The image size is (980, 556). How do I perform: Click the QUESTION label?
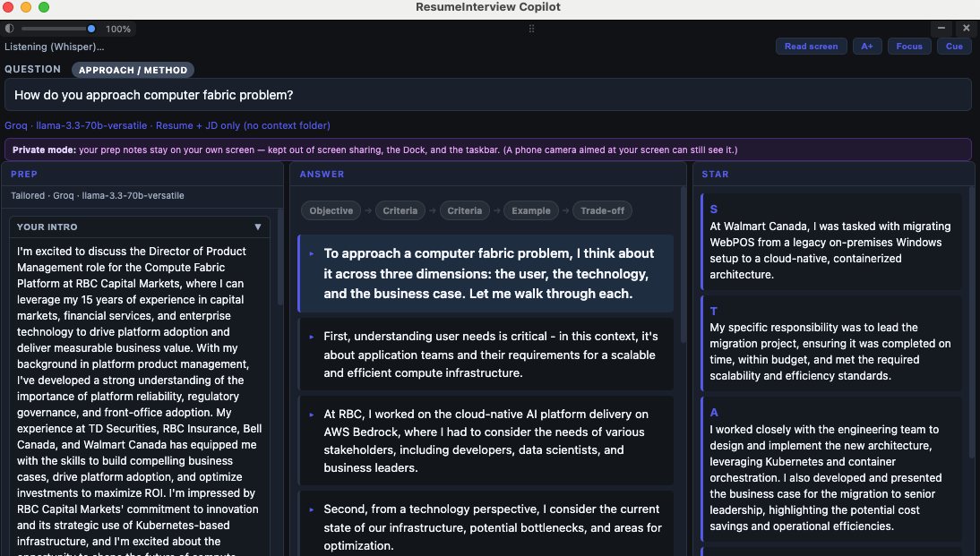click(32, 69)
